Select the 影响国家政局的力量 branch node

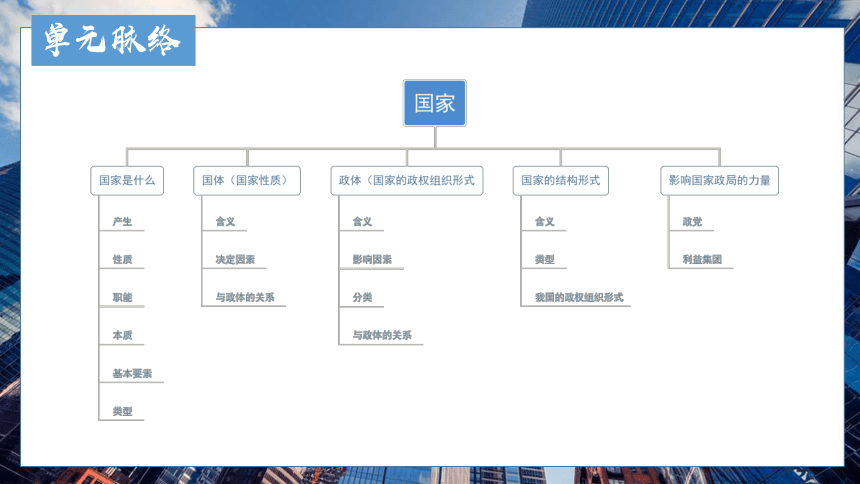click(720, 181)
